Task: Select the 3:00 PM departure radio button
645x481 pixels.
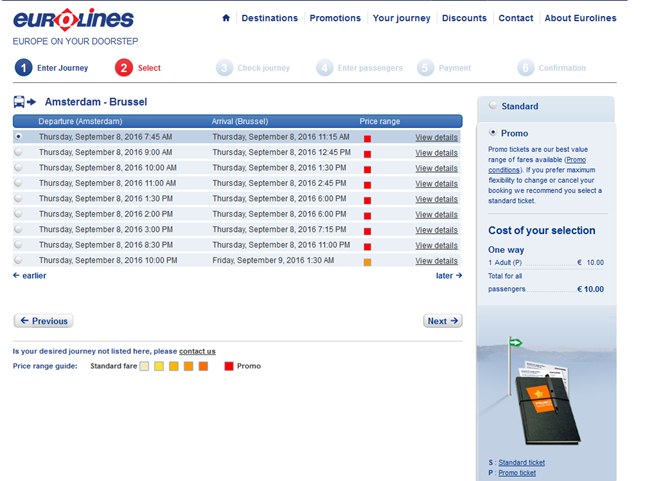Action: [x=18, y=229]
